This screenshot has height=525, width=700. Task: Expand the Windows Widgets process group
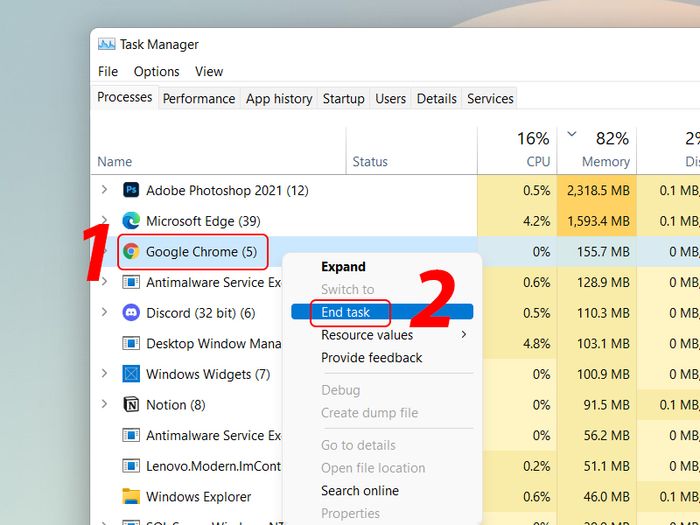point(104,374)
